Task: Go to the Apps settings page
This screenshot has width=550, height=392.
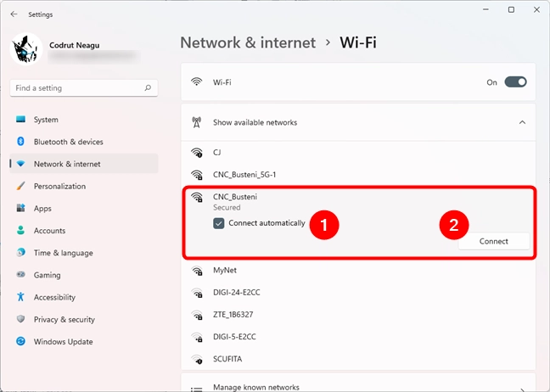Action: 84,208
